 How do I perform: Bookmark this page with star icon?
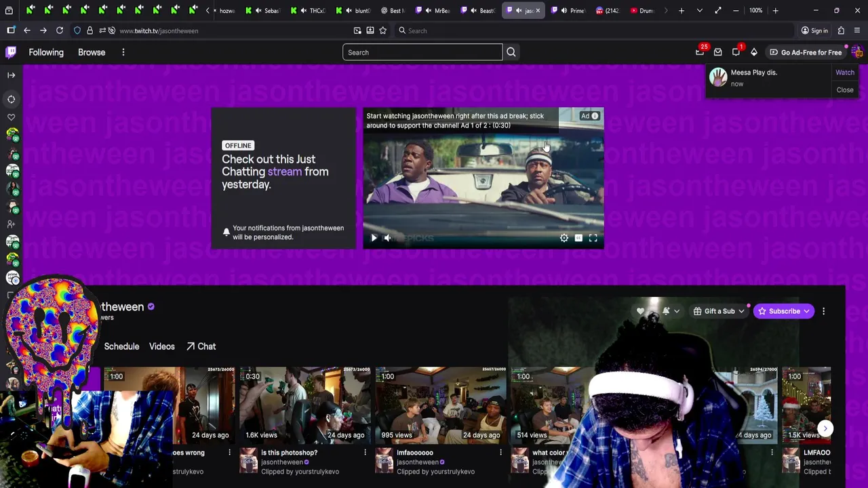pos(383,30)
